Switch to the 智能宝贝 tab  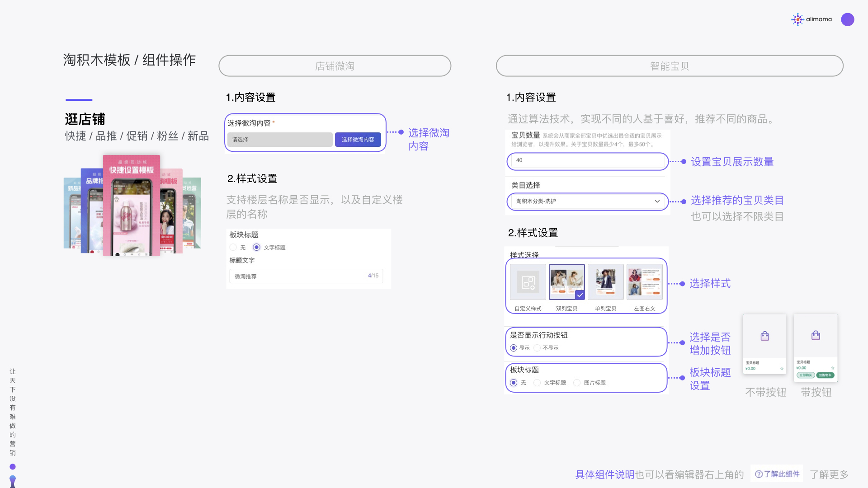669,66
